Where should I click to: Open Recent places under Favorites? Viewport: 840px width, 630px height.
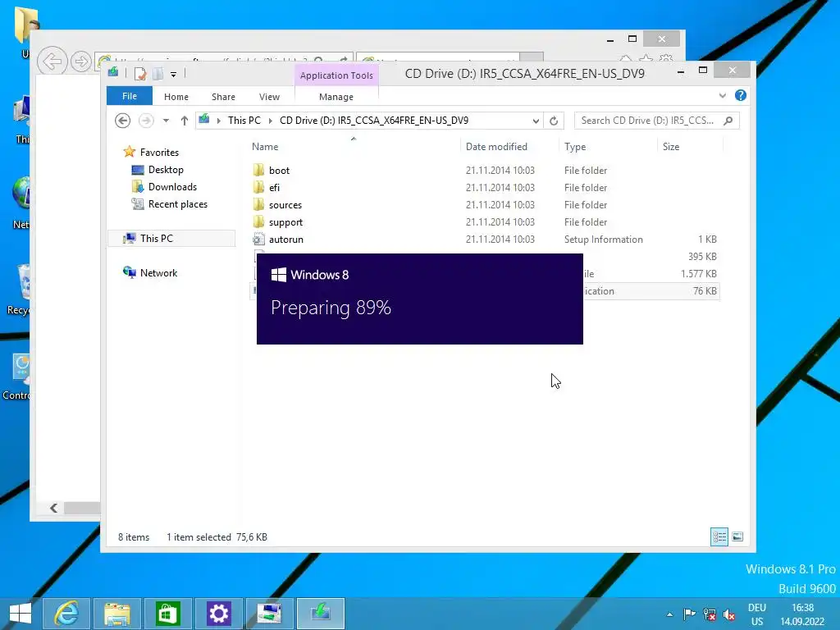click(177, 204)
